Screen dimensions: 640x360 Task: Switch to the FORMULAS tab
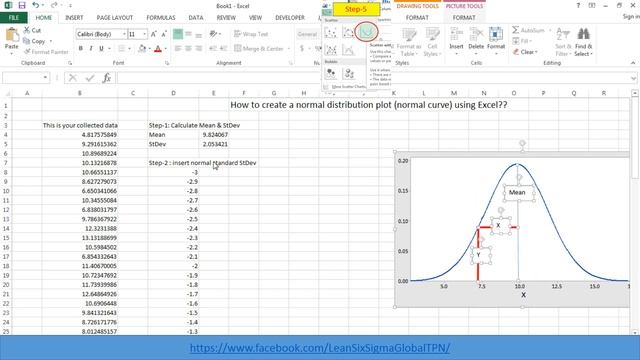point(161,18)
